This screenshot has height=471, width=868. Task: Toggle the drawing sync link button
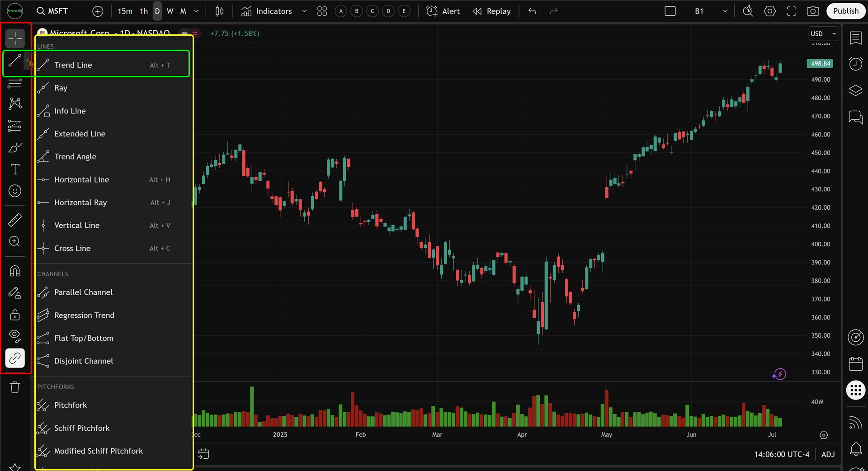coord(15,358)
